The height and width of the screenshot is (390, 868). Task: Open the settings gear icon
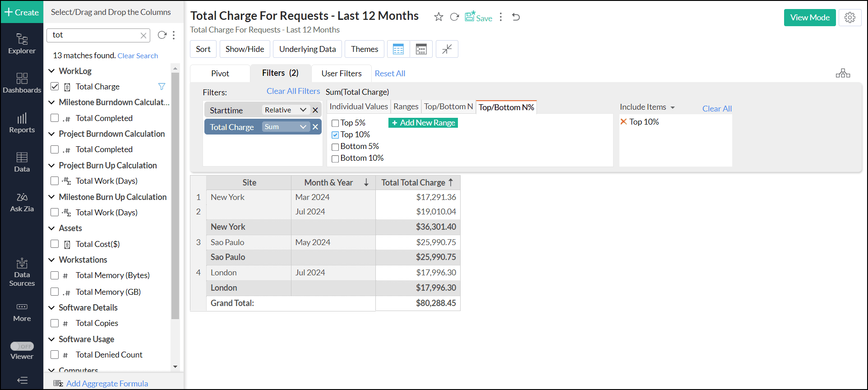coord(850,18)
